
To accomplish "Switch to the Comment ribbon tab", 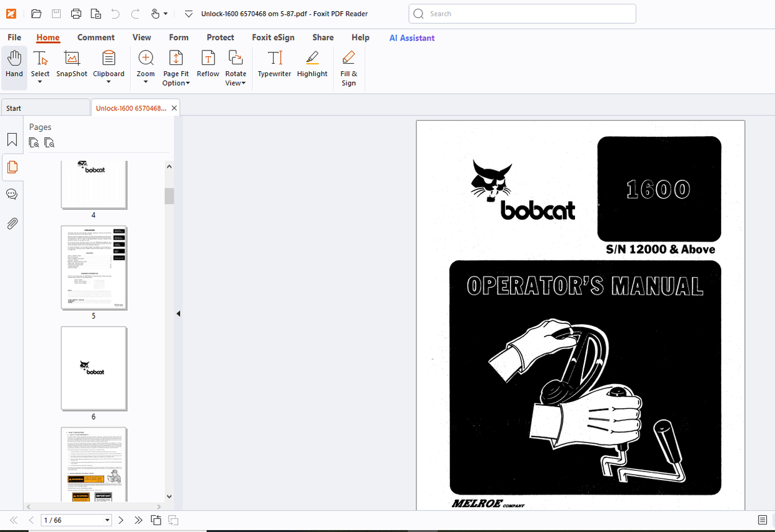I will point(96,37).
